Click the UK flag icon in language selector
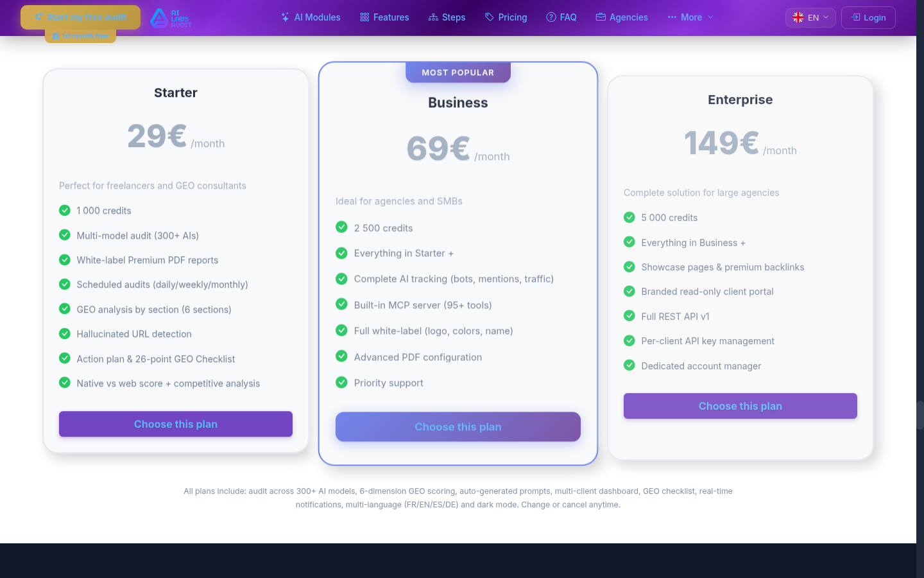Image resolution: width=924 pixels, height=578 pixels. (798, 17)
